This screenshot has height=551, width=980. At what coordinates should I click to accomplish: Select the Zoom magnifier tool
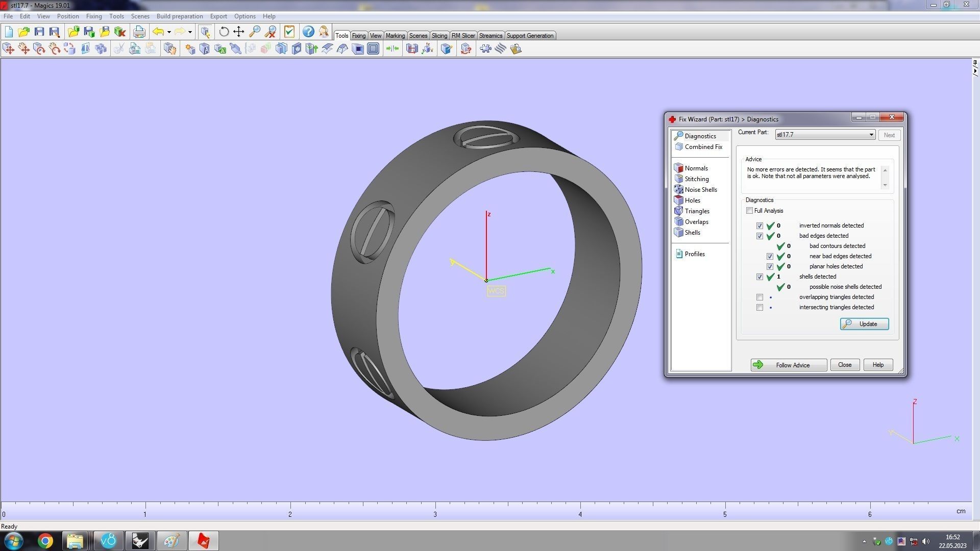(255, 32)
